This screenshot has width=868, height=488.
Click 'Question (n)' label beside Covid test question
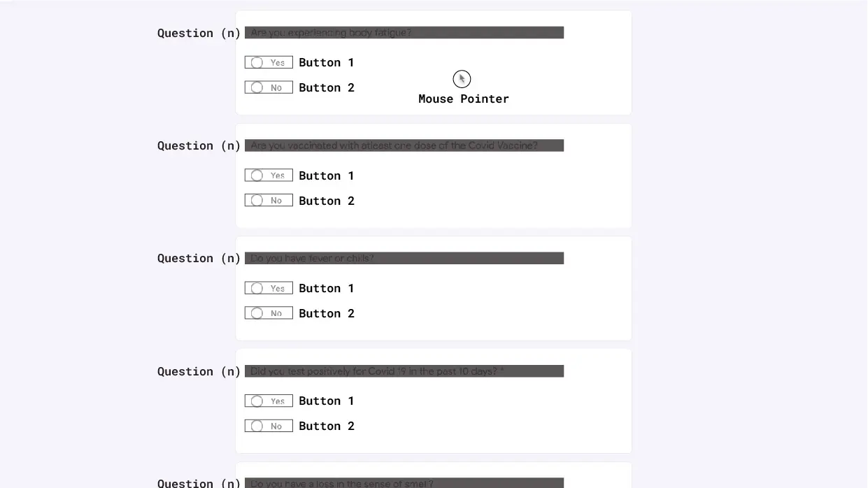coord(199,371)
